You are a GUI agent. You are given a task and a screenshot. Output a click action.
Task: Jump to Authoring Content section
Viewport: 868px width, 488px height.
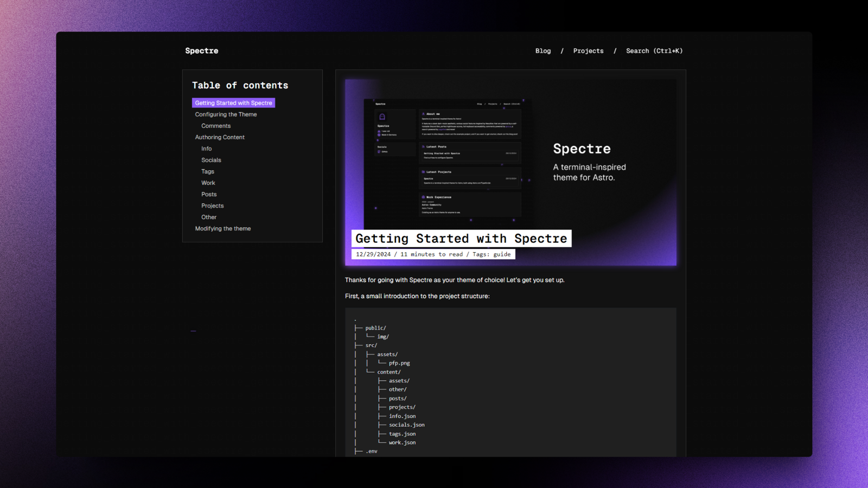(220, 137)
